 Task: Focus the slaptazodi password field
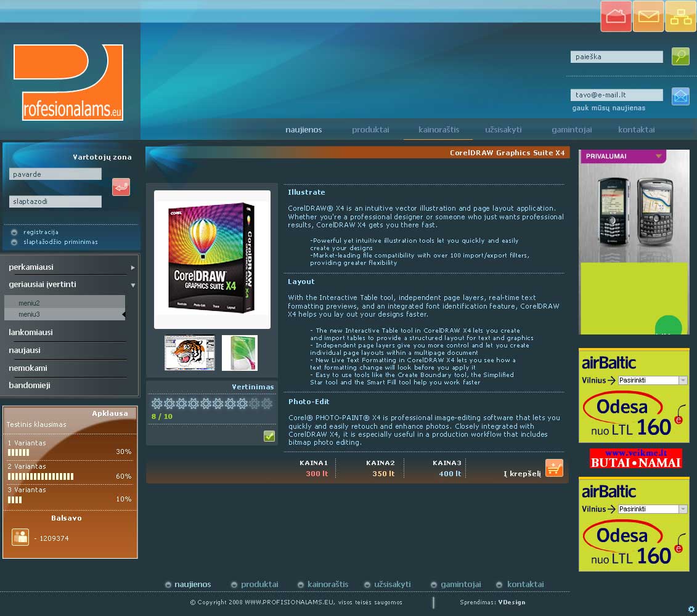[x=55, y=201]
